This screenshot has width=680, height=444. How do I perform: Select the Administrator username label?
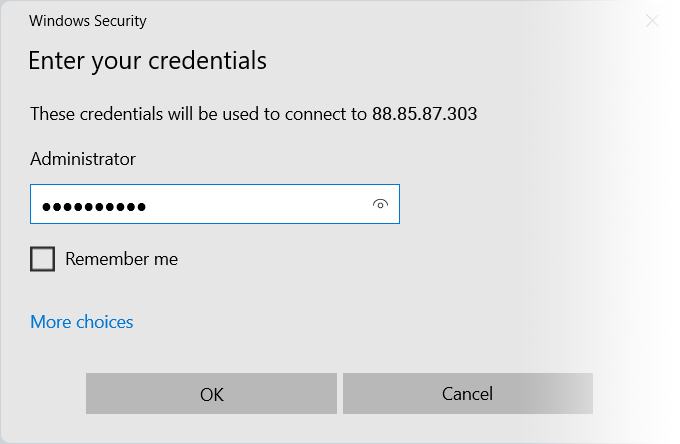pyautogui.click(x=83, y=159)
